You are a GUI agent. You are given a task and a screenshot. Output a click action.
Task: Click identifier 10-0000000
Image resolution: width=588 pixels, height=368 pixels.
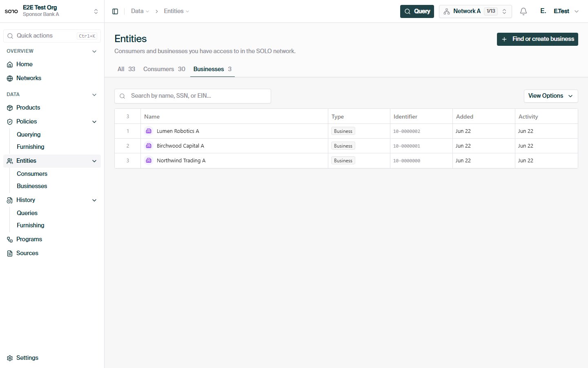click(x=407, y=161)
